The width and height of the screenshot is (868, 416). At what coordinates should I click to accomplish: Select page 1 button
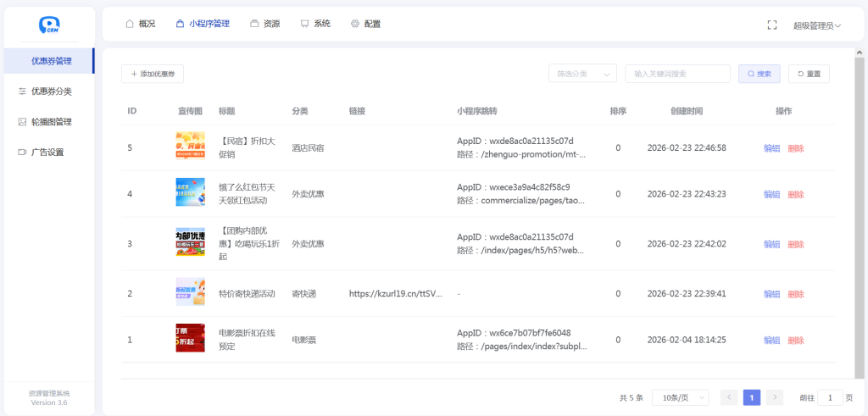click(x=752, y=397)
